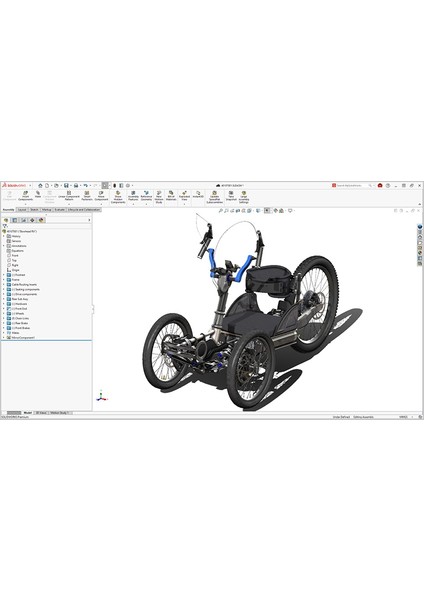424x600 pixels.
Task: Expand the Cable Routing Inserts component
Action: 4,285
